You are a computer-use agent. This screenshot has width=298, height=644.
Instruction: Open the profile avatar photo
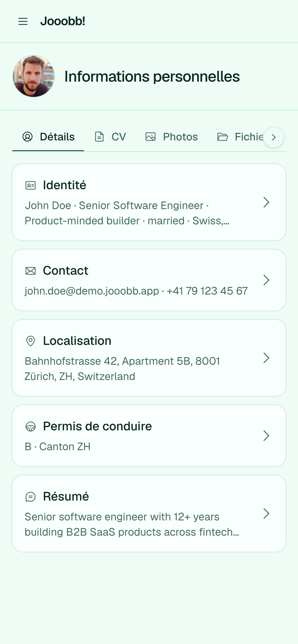coord(34,76)
